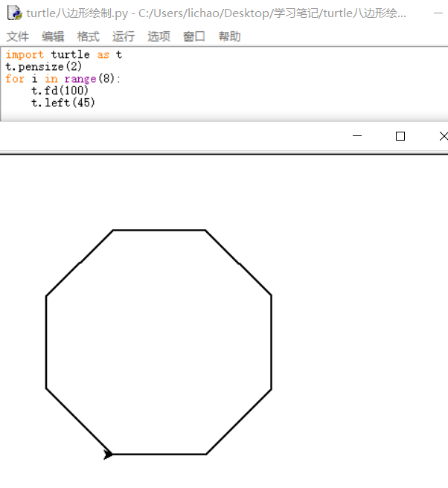Screen dimensions: 448x488
Task: Open the 帮助 (Help) menu
Action: [229, 36]
